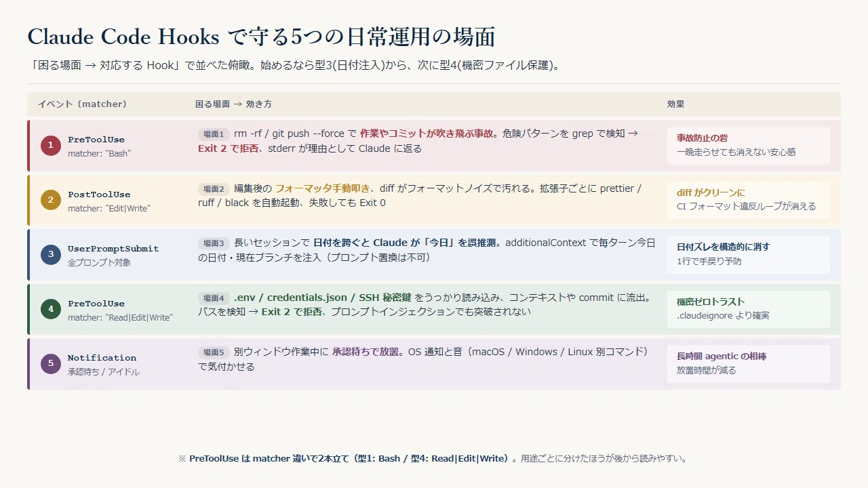Click the 場面2 tag label

tap(214, 189)
